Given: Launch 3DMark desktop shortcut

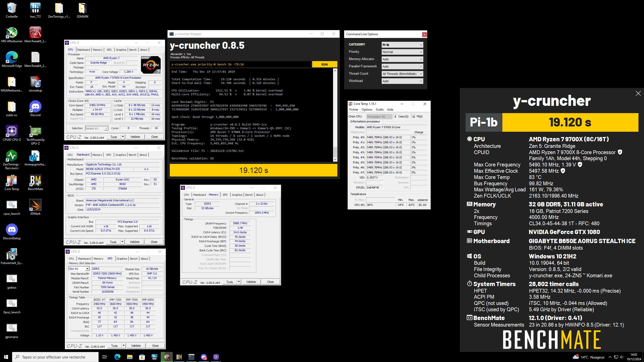Looking at the screenshot, I should click(35, 207).
